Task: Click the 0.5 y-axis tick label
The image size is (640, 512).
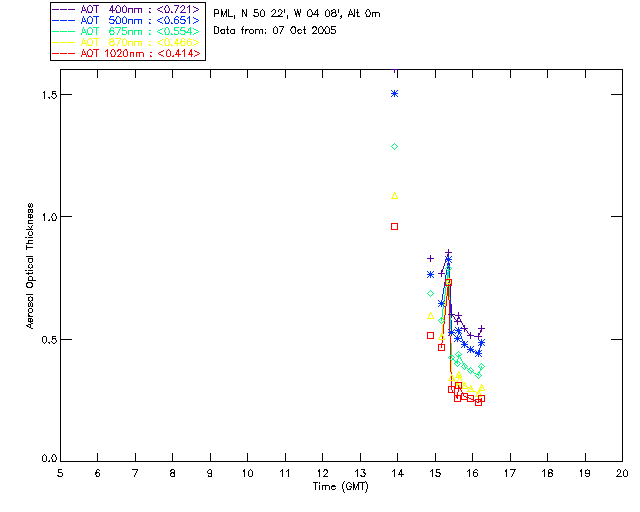Action: click(x=49, y=340)
